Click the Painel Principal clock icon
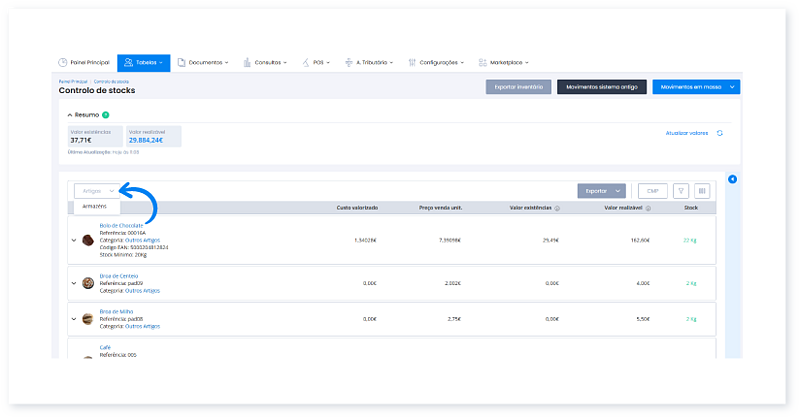Viewport: 800px width, 419px height. click(63, 62)
